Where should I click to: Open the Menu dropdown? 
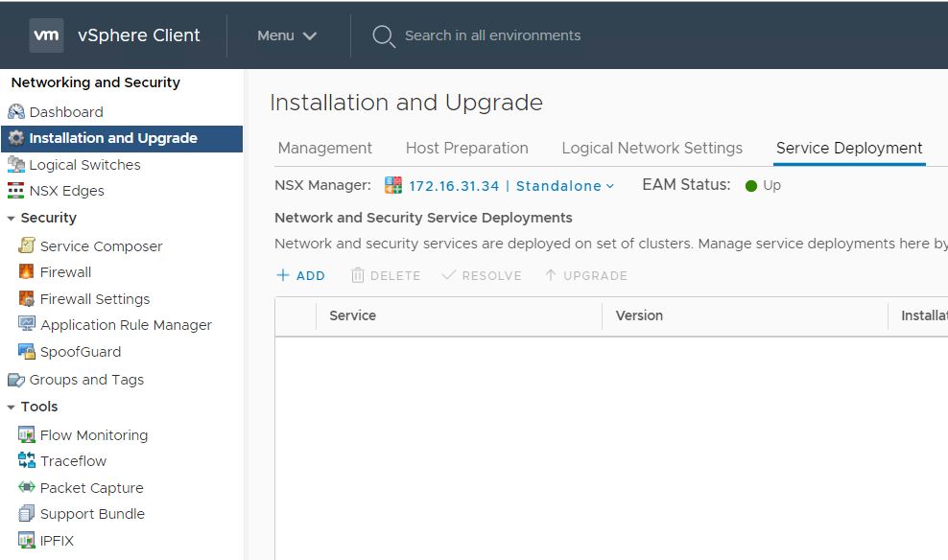pos(286,35)
